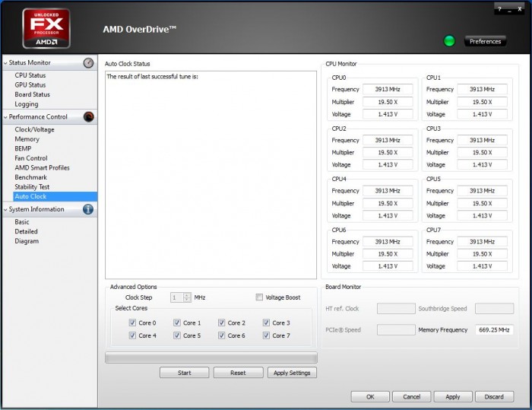Click CPU3 Voltage value field
This screenshot has height=410, width=532.
(x=482, y=165)
